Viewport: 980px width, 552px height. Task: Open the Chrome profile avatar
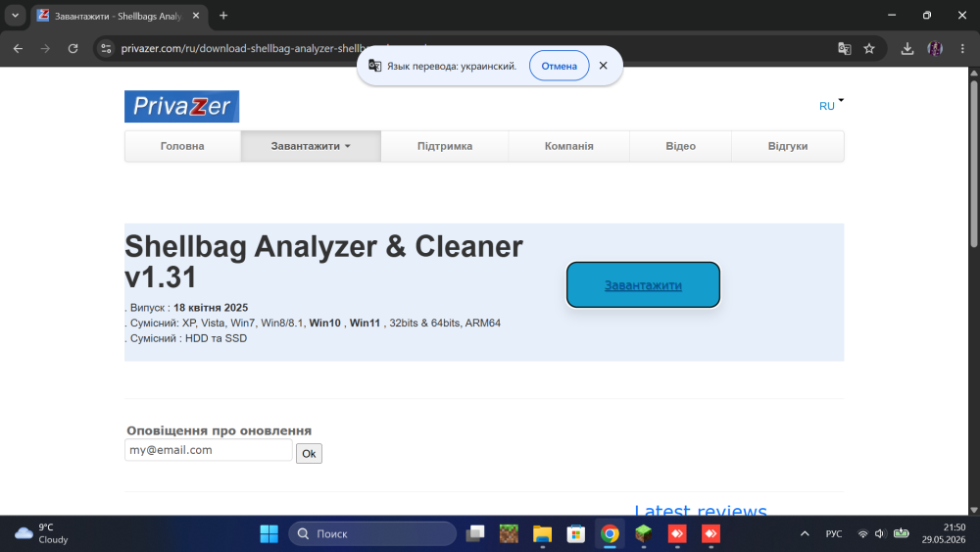(935, 48)
